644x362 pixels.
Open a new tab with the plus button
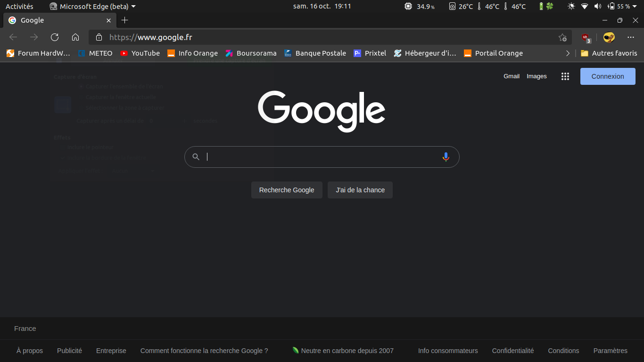124,20
